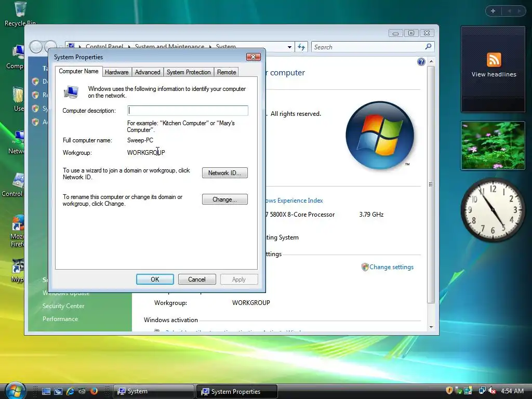Click the sidebar add gadgets plus button
The width and height of the screenshot is (532, 399).
pos(493,11)
